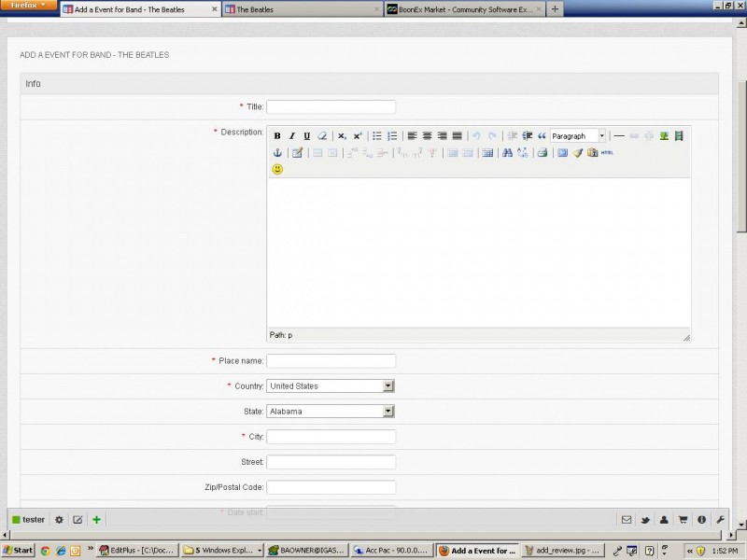This screenshot has height=560, width=747.
Task: Toggle fullscreen editor mode
Action: tap(563, 152)
